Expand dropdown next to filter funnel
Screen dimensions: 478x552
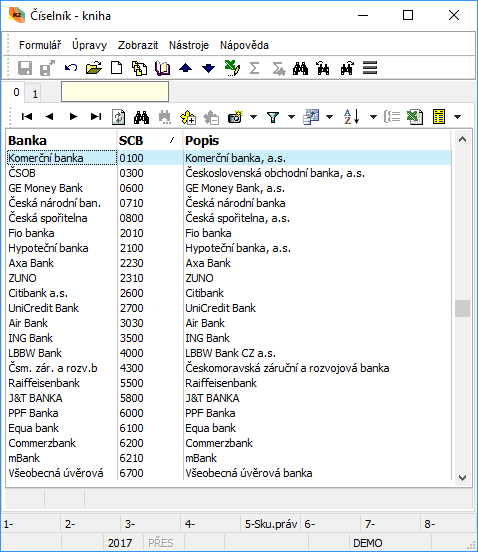(x=291, y=117)
